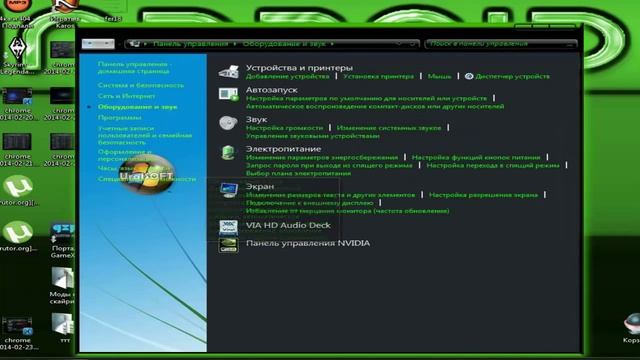Open the Skyrim mods folder on desktop

coord(63,286)
